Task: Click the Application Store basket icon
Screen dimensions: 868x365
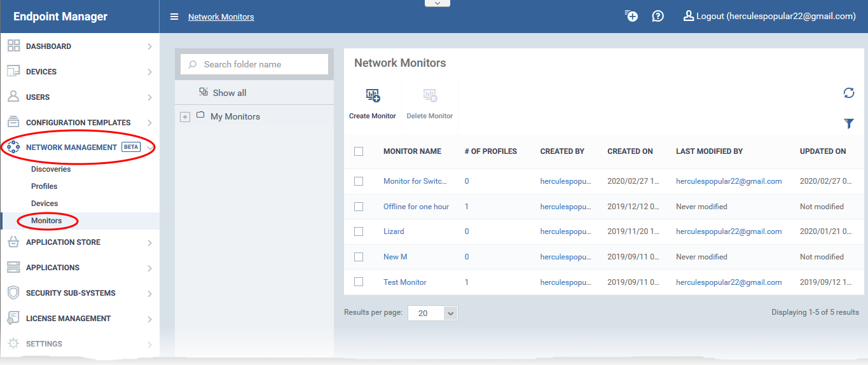Action: (x=13, y=242)
